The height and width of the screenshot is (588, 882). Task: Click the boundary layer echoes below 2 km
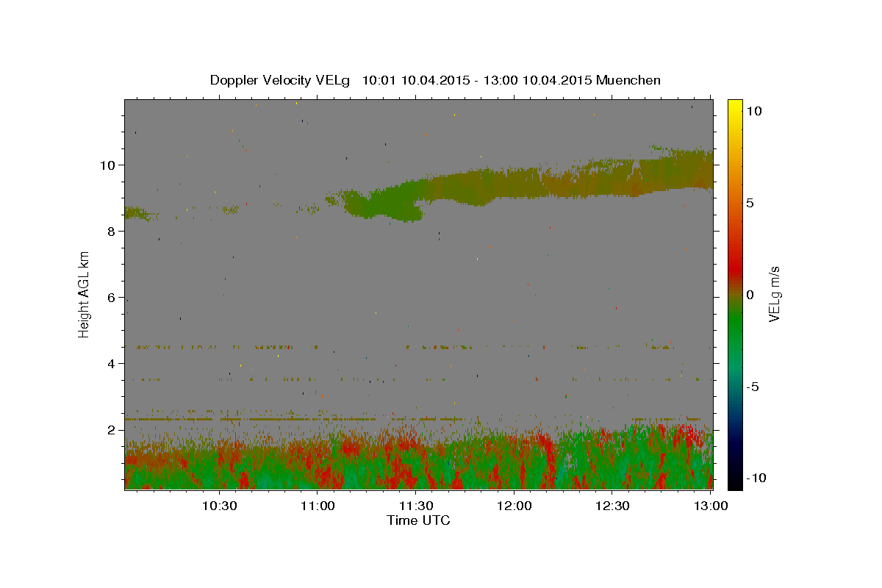419,459
